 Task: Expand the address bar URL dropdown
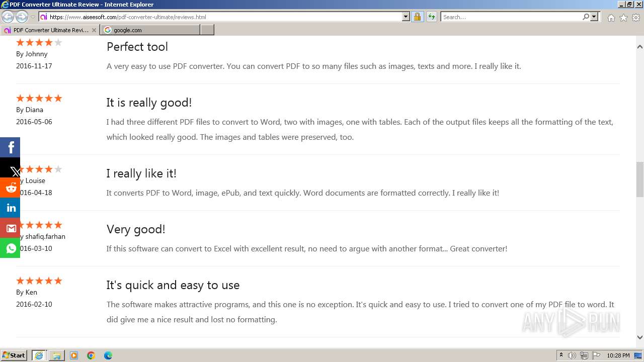coord(406,17)
